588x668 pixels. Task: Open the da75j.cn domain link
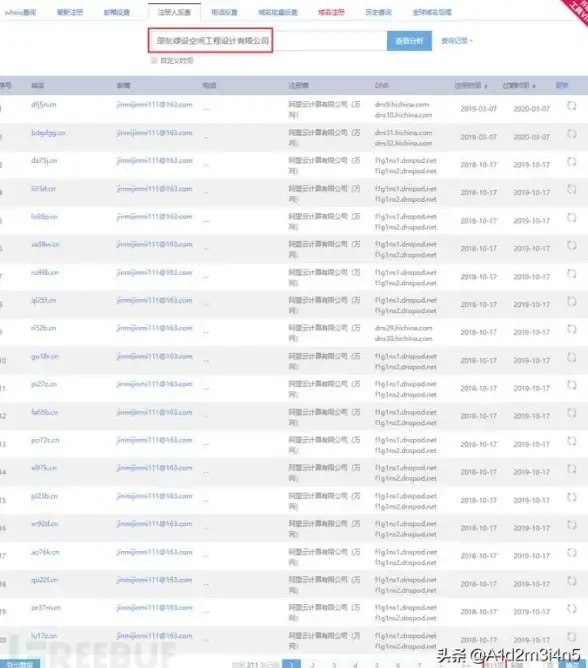point(44,161)
